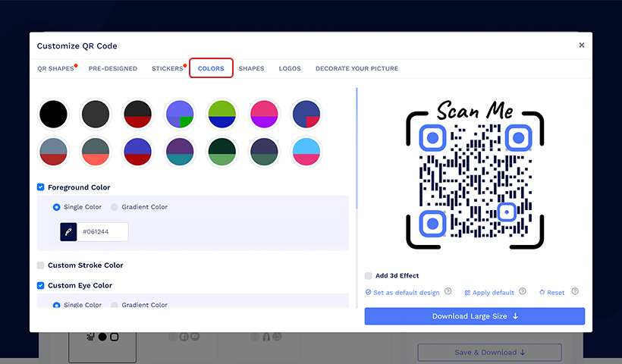
Task: Open the DECORATE YOUR PICTURE tab
Action: click(x=357, y=68)
